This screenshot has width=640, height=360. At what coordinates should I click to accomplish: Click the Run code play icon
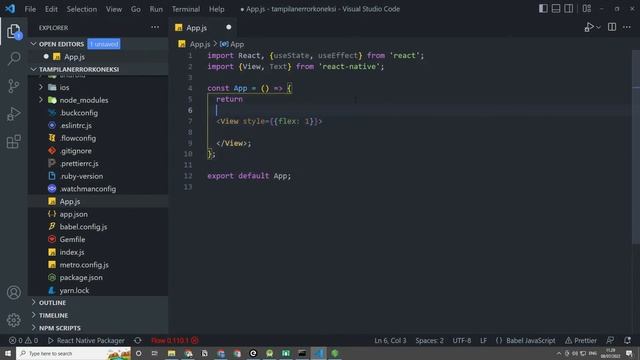(589, 27)
